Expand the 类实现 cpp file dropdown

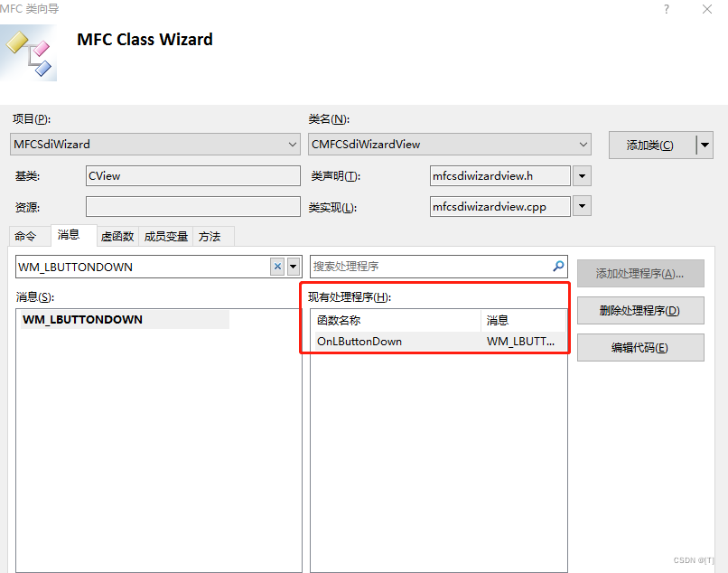click(x=582, y=206)
